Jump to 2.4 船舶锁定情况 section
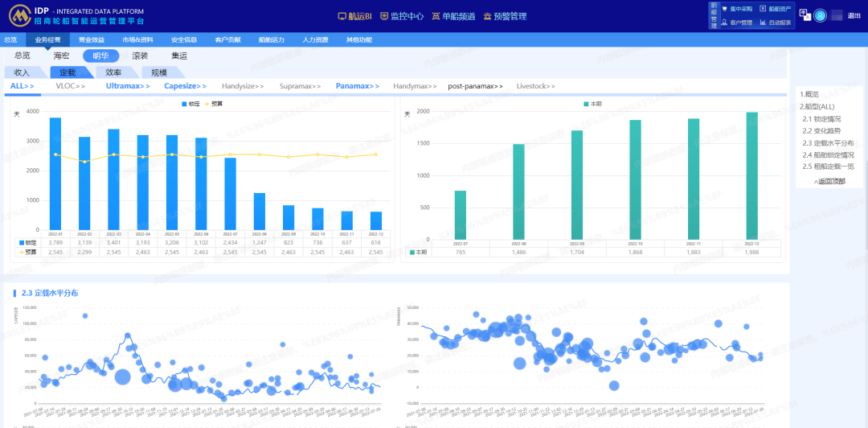868x428 pixels. [x=828, y=154]
